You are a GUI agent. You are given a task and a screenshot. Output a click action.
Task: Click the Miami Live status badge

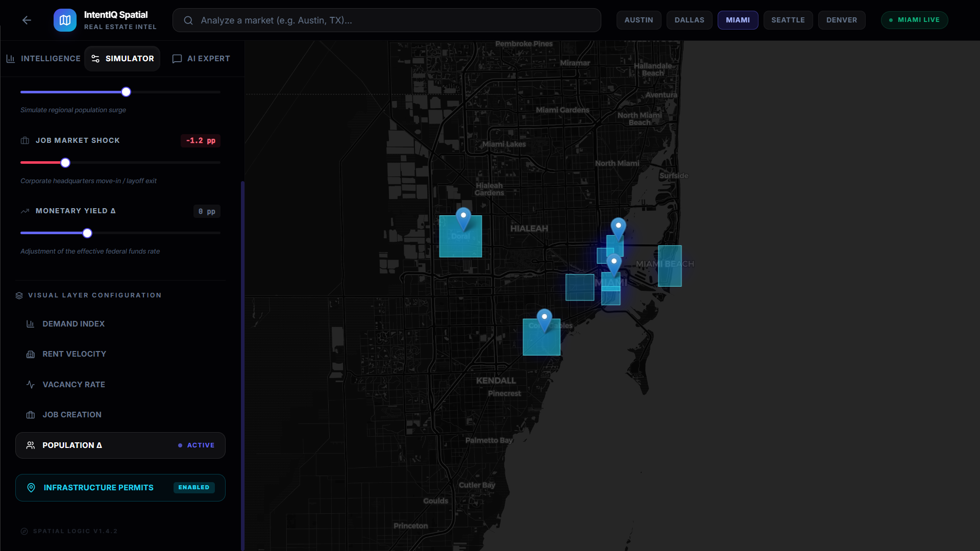(x=914, y=20)
